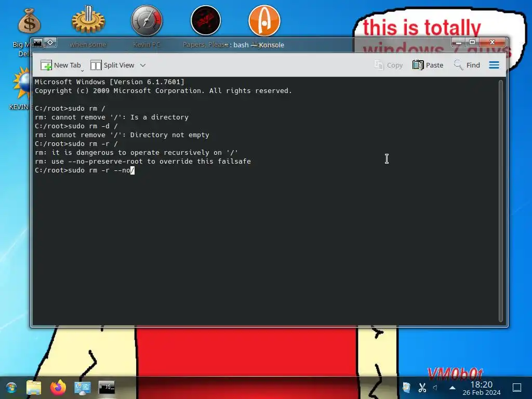Viewport: 532px width, 399px height.
Task: Maximize the Konsole window
Action: coord(472,43)
